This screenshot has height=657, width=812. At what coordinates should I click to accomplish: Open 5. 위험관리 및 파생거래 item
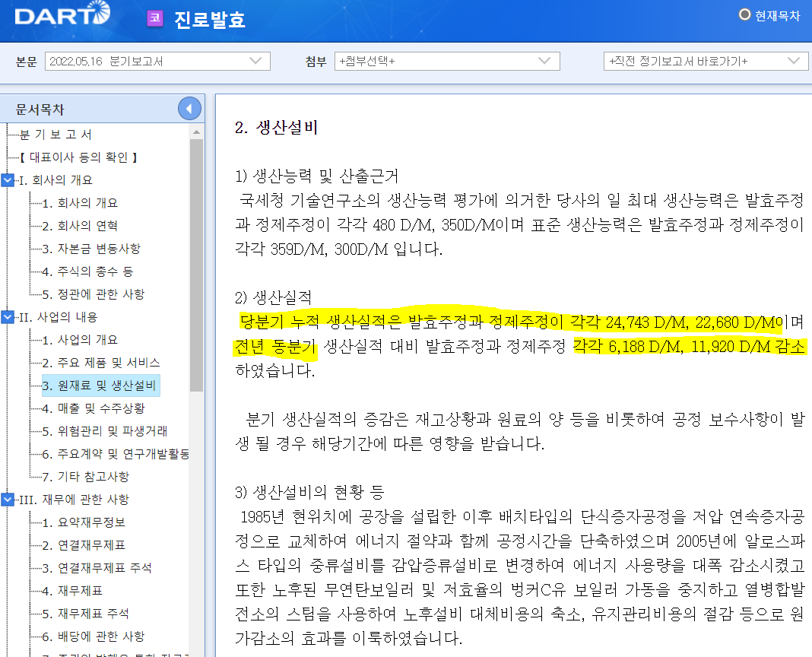[x=105, y=431]
